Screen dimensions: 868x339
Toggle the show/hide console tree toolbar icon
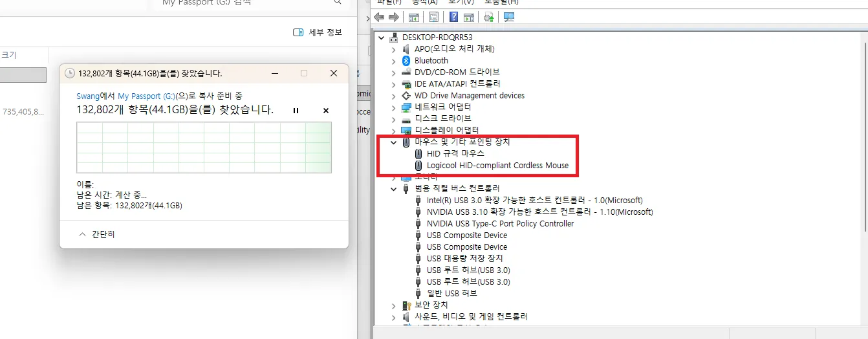pos(413,17)
